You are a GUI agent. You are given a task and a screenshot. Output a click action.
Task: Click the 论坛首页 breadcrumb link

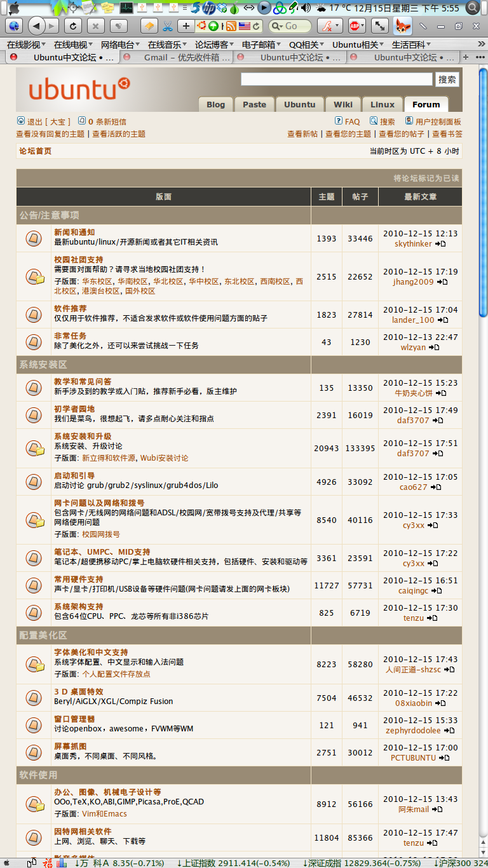click(35, 151)
